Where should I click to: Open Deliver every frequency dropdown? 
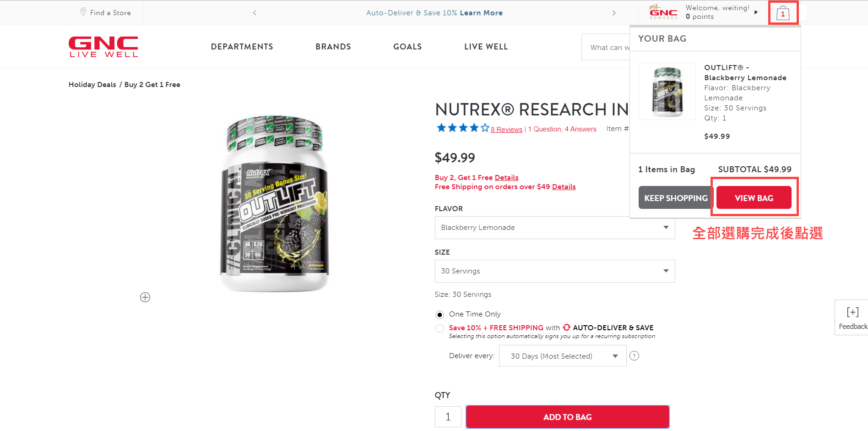(563, 356)
